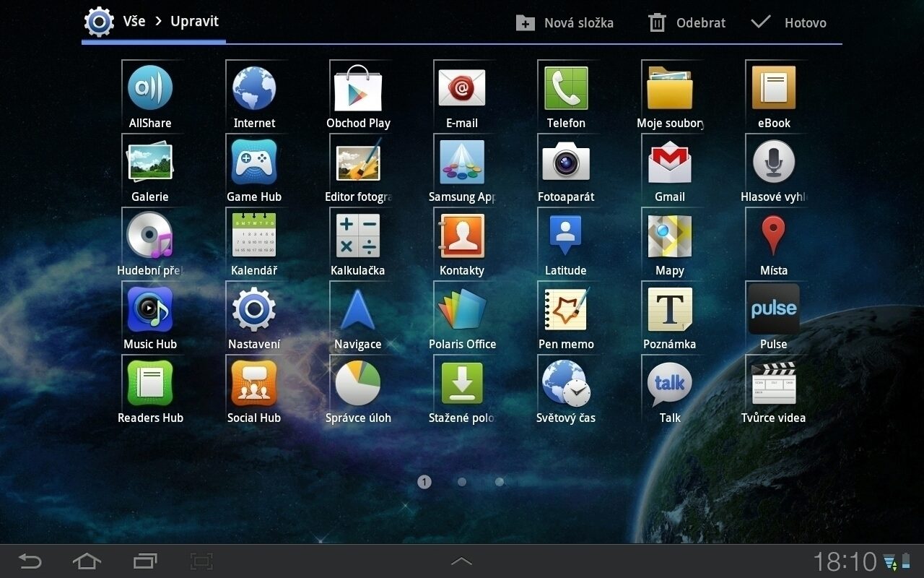Open Social Hub
924x578 pixels.
[x=254, y=383]
